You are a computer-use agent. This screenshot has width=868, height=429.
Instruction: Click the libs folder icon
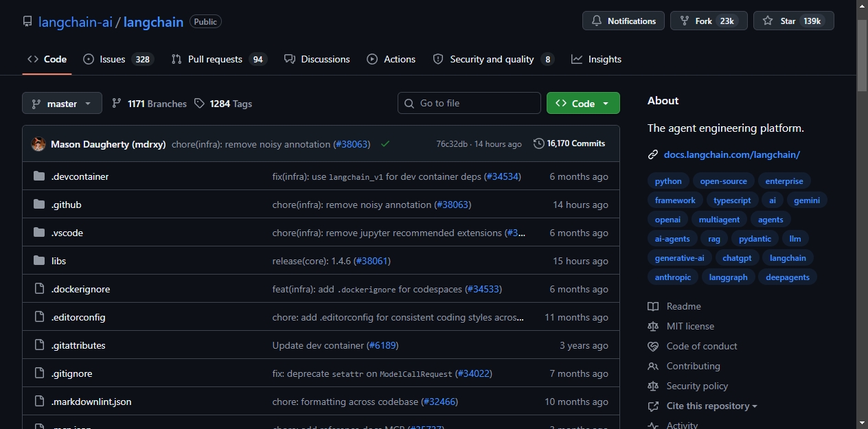point(39,261)
